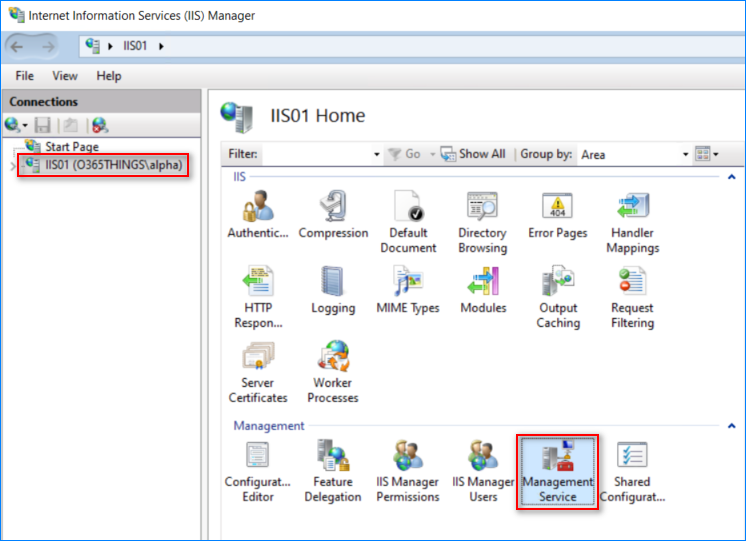
Task: Open Request Filtering feature
Action: click(632, 297)
